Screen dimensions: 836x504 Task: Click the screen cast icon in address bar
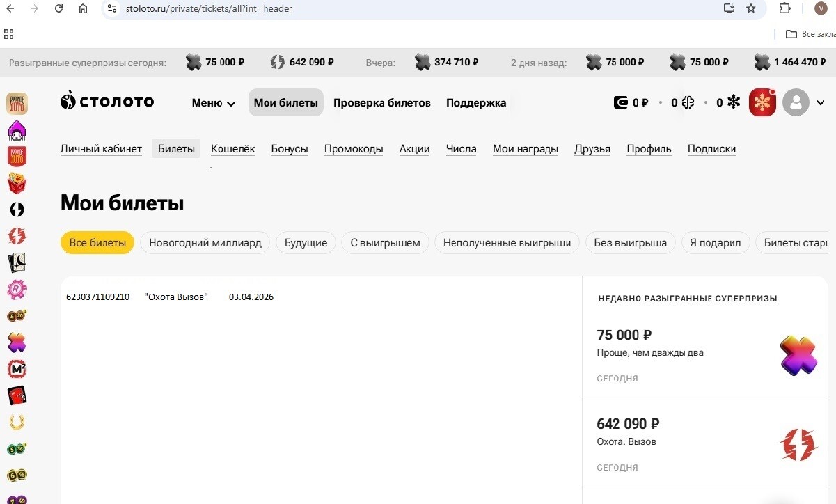(729, 8)
